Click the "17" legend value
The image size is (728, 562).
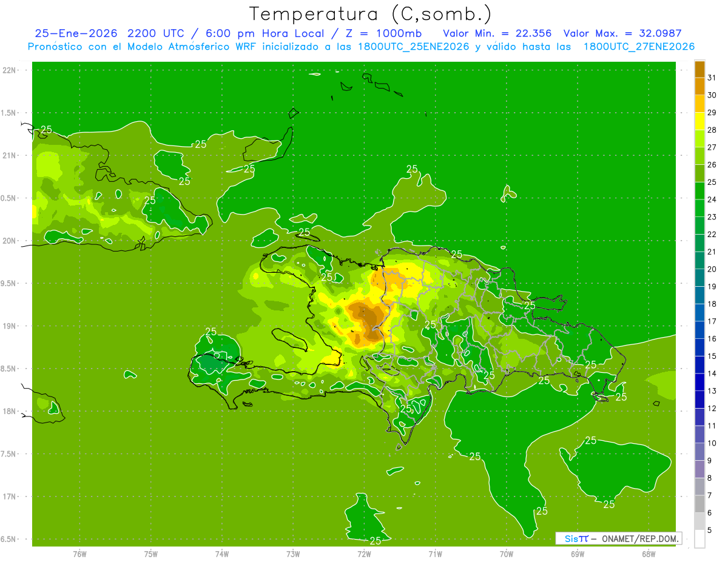coord(712,321)
